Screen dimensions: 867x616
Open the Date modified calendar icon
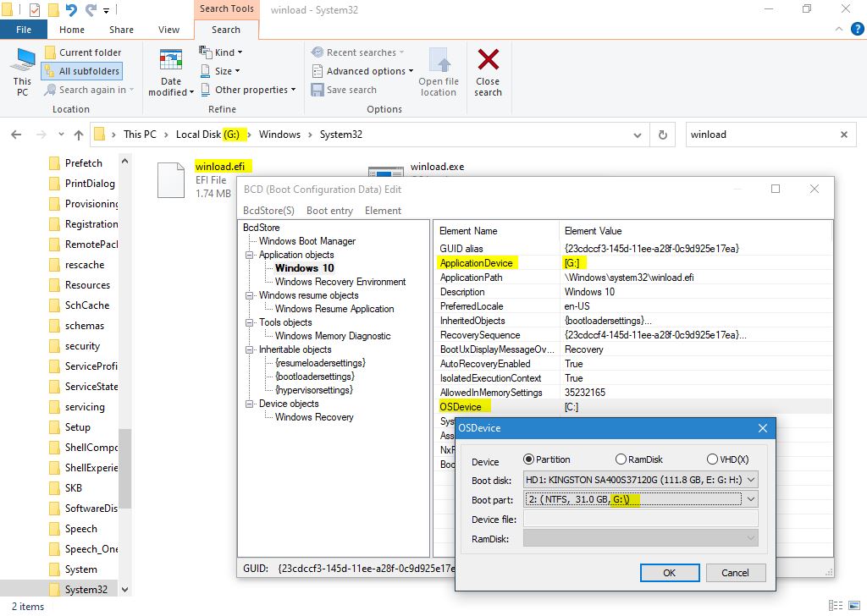171,61
